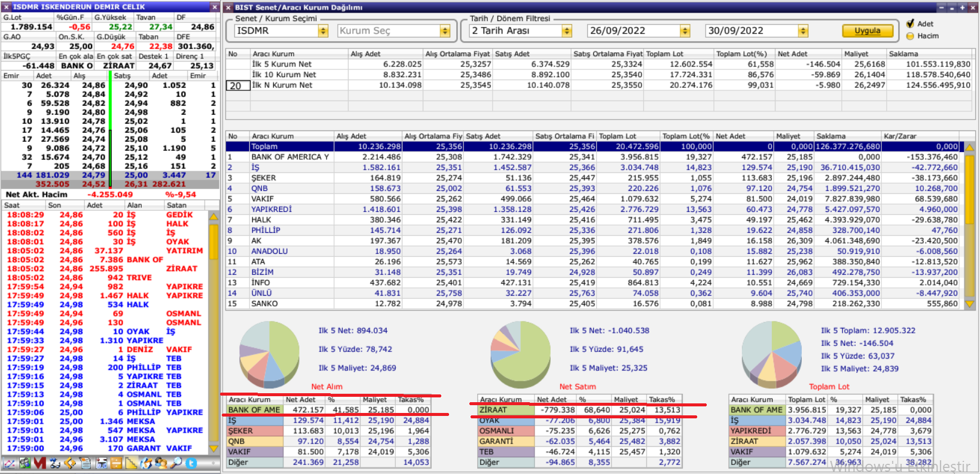This screenshot has height=474, width=980.
Task: Click the 18:08:29 trade row with GEDİK
Action: 105,215
